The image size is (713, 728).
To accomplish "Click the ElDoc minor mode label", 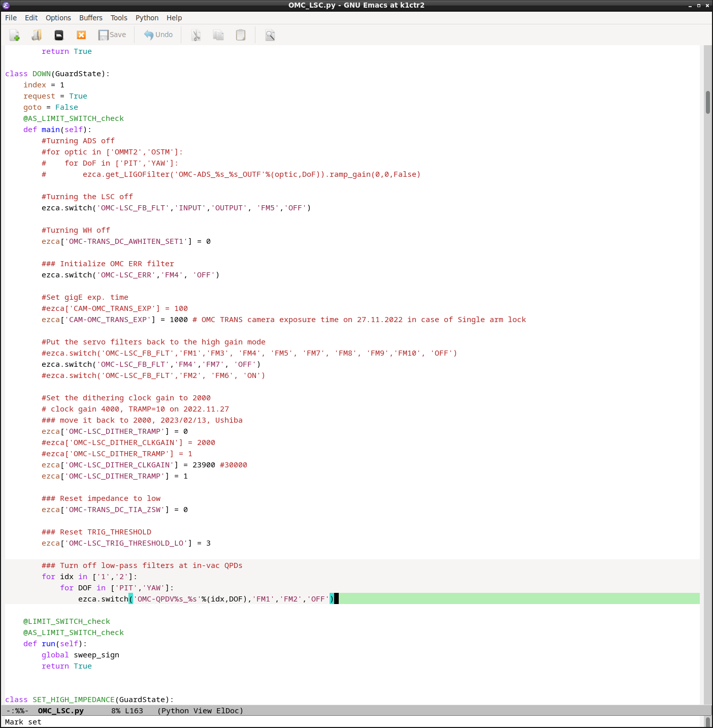I will [x=228, y=711].
